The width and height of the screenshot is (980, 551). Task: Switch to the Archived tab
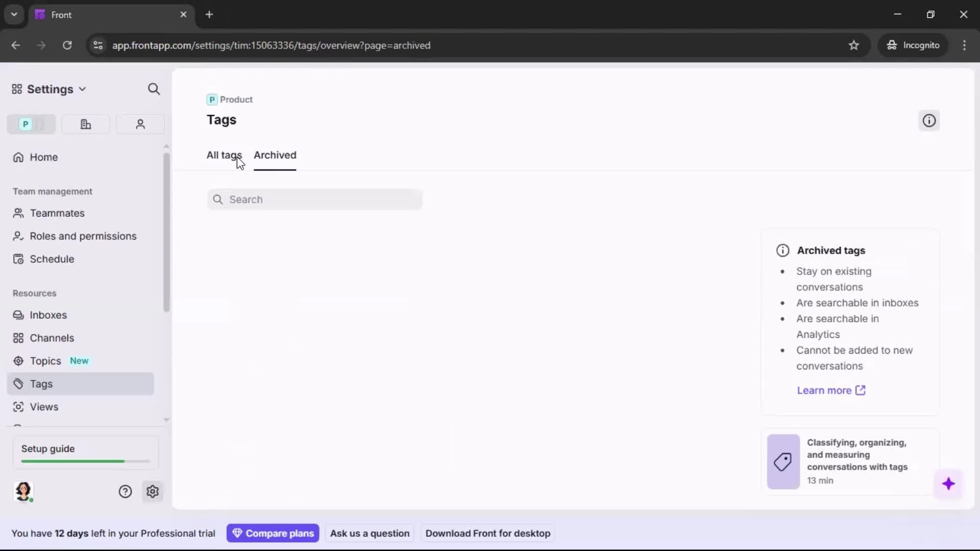[275, 156]
